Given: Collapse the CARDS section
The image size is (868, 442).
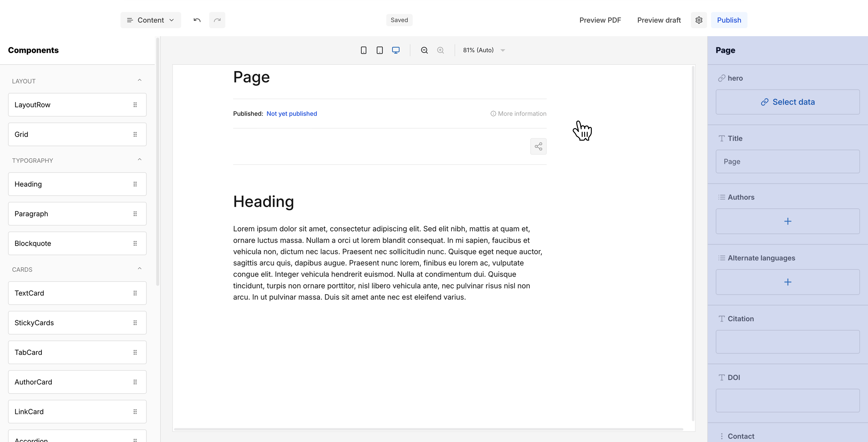Looking at the screenshot, I should pyautogui.click(x=139, y=268).
